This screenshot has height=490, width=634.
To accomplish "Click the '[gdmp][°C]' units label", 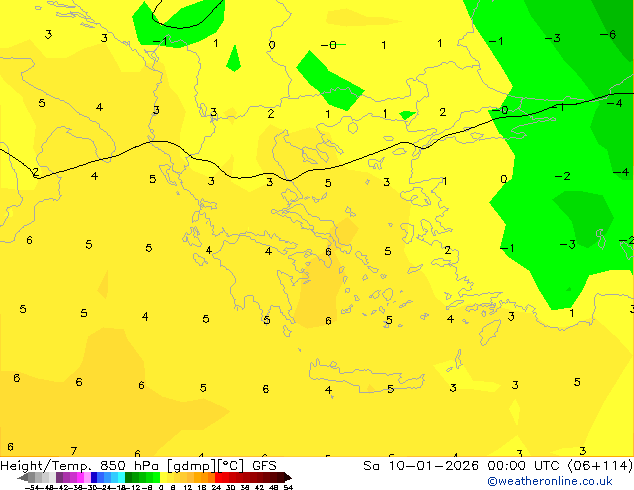I will pyautogui.click(x=206, y=466).
